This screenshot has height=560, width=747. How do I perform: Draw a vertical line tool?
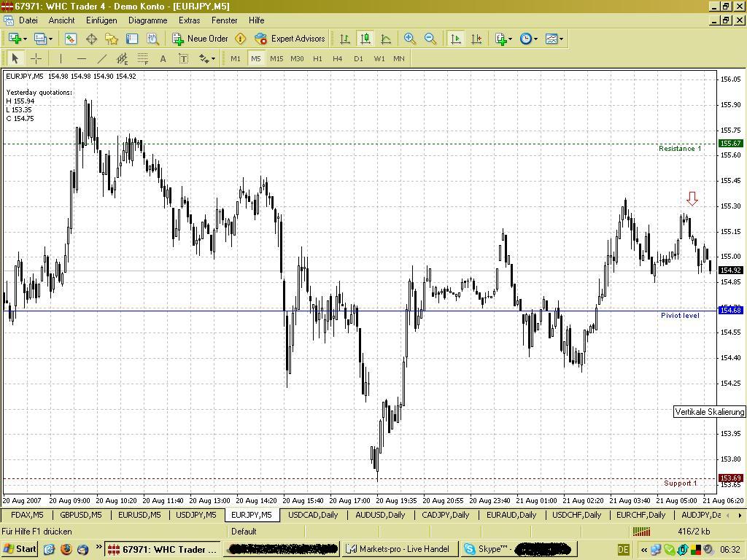(x=61, y=58)
